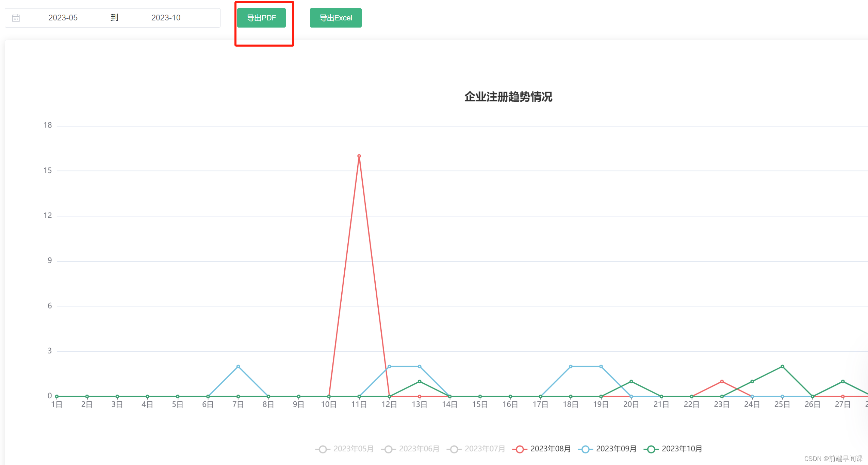Click the end date field showing 2023-10

(166, 17)
